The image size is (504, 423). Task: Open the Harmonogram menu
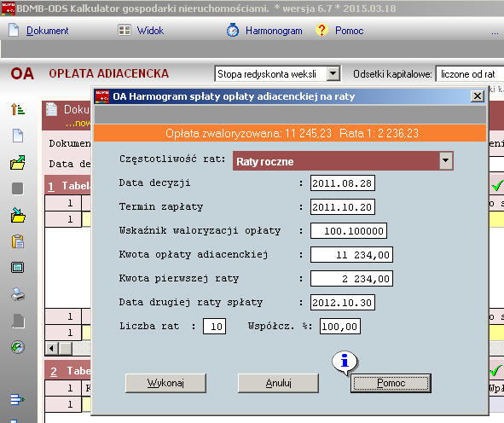(274, 31)
